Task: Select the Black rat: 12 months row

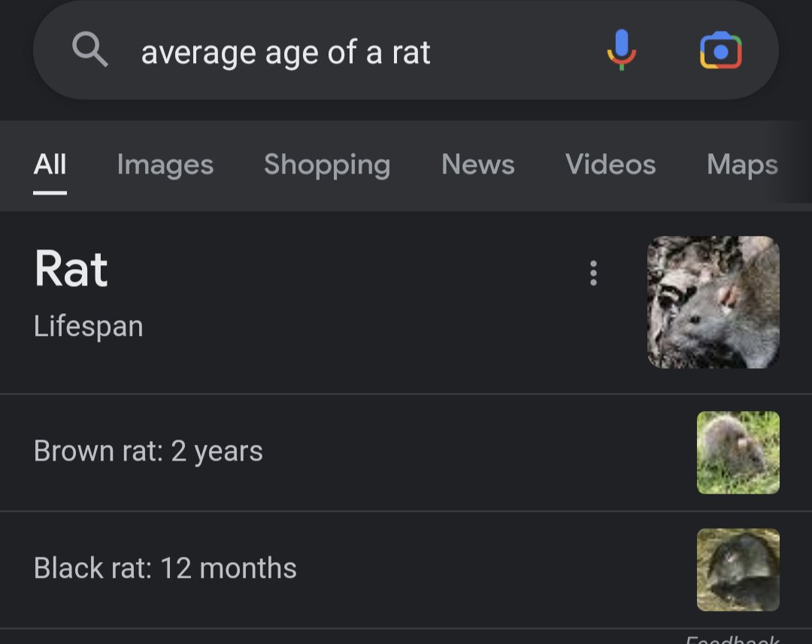Action: [x=406, y=570]
